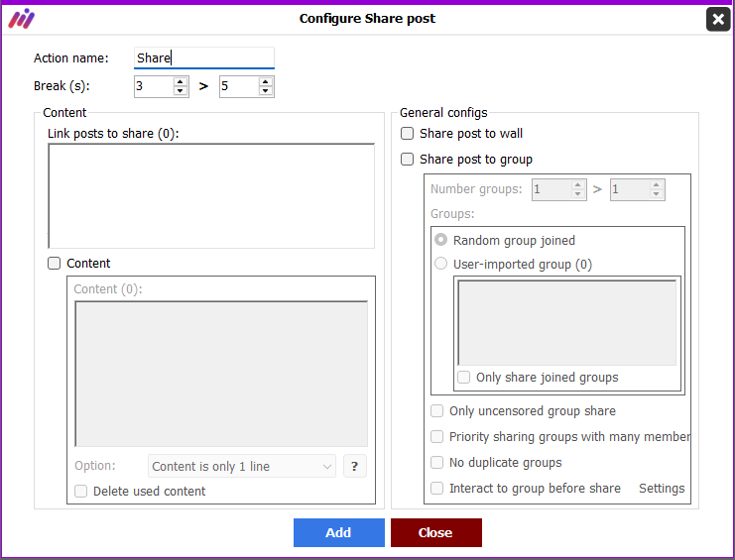
Task: Click the blue Add button
Action: click(339, 532)
